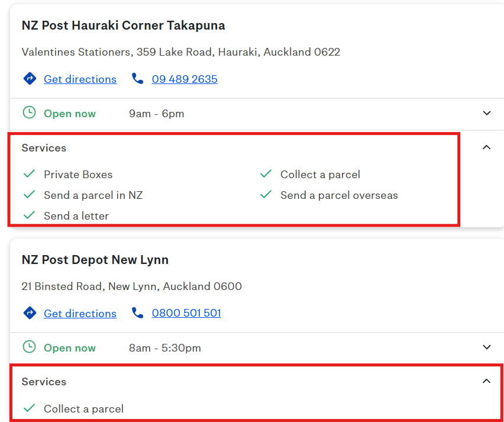Screen dimensions: 504x422
Task: Click the 9am - 6pm hours text
Action: click(x=157, y=114)
